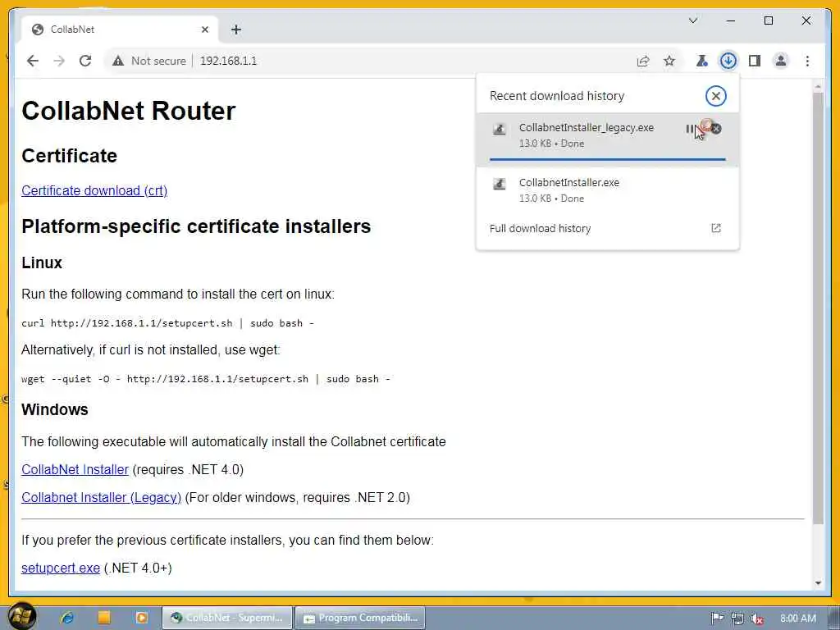
Task: Go back using the browser back arrow
Action: click(x=33, y=61)
